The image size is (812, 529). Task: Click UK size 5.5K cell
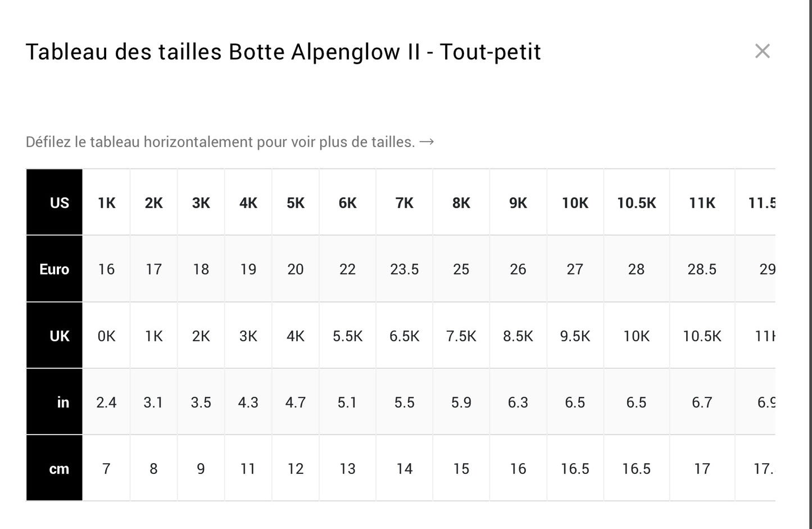pos(347,336)
